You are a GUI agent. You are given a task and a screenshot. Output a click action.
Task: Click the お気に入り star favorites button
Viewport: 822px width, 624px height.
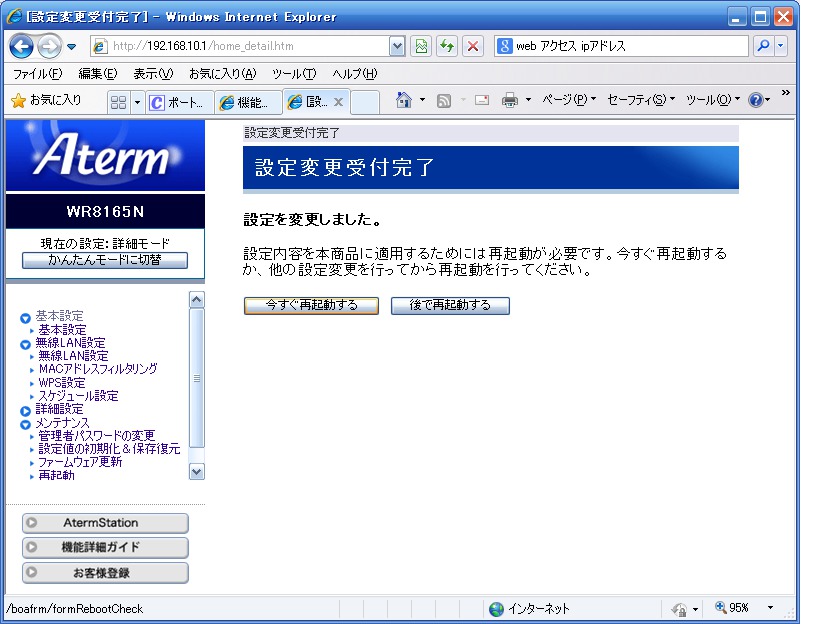click(46, 100)
